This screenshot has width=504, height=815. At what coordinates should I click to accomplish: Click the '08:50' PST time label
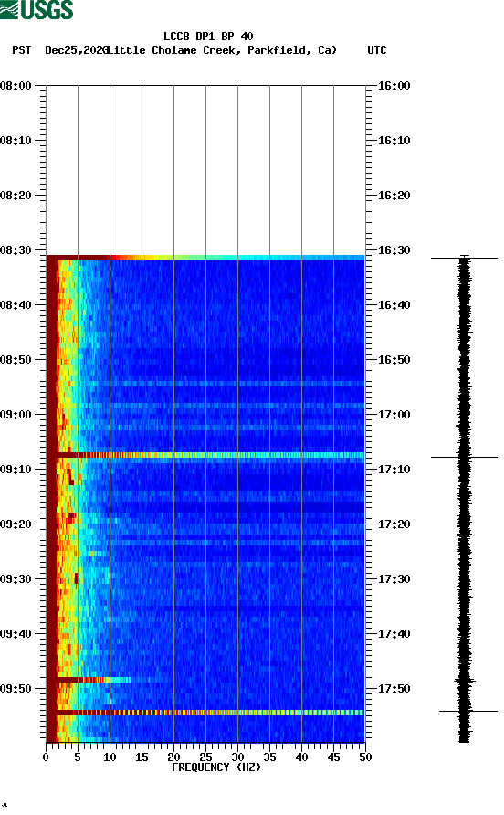(16, 360)
